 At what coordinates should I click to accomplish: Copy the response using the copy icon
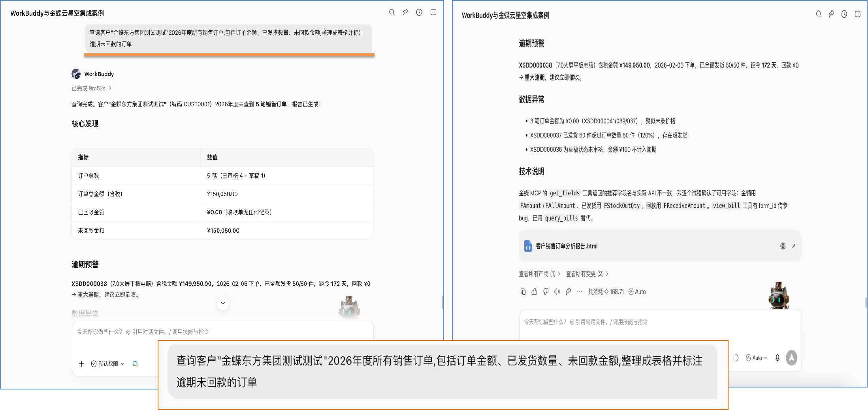click(x=523, y=292)
